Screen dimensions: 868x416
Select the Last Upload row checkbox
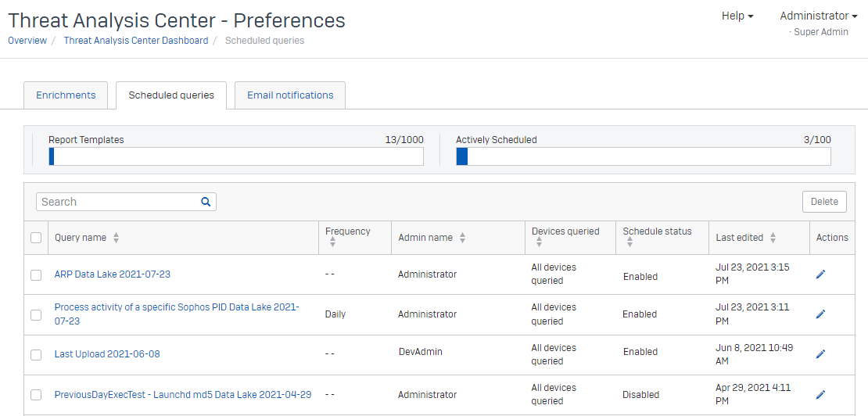click(36, 354)
